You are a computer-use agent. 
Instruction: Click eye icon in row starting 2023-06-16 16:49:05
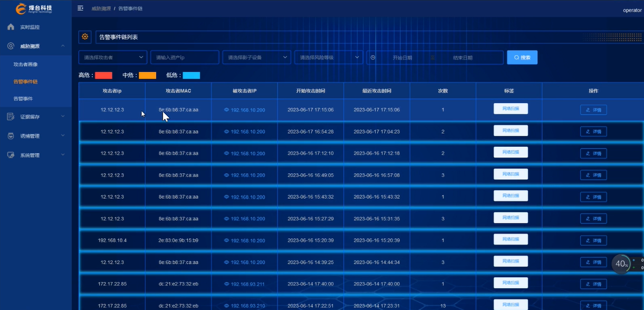(227, 175)
